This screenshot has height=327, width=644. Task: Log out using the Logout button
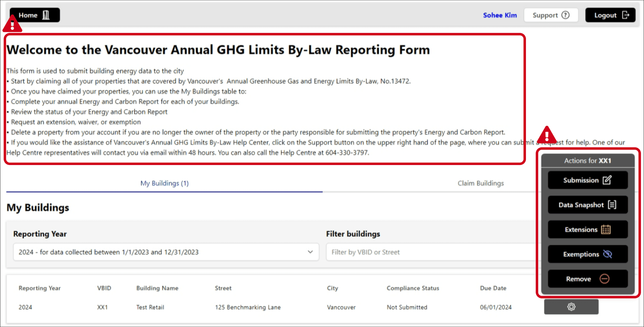click(610, 15)
